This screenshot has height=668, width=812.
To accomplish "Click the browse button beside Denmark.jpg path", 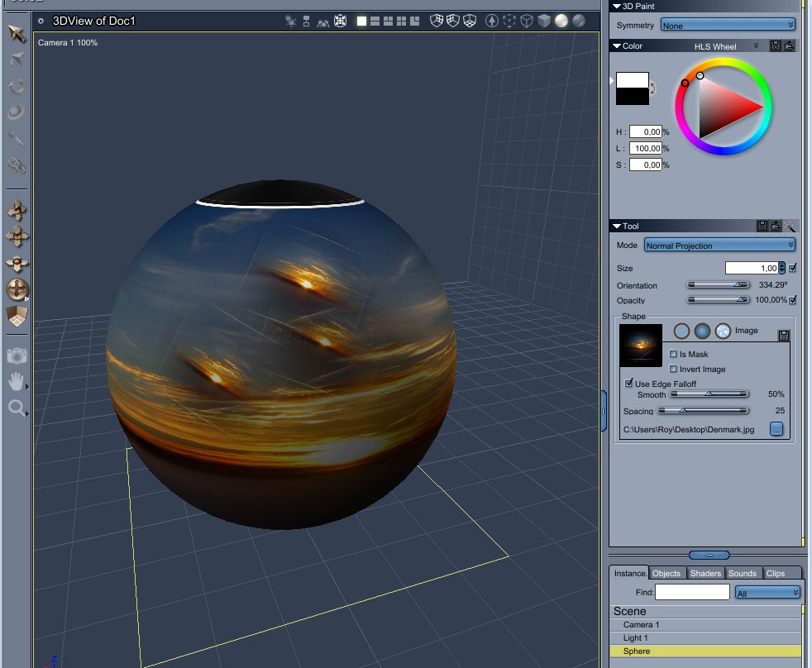I will tap(776, 429).
